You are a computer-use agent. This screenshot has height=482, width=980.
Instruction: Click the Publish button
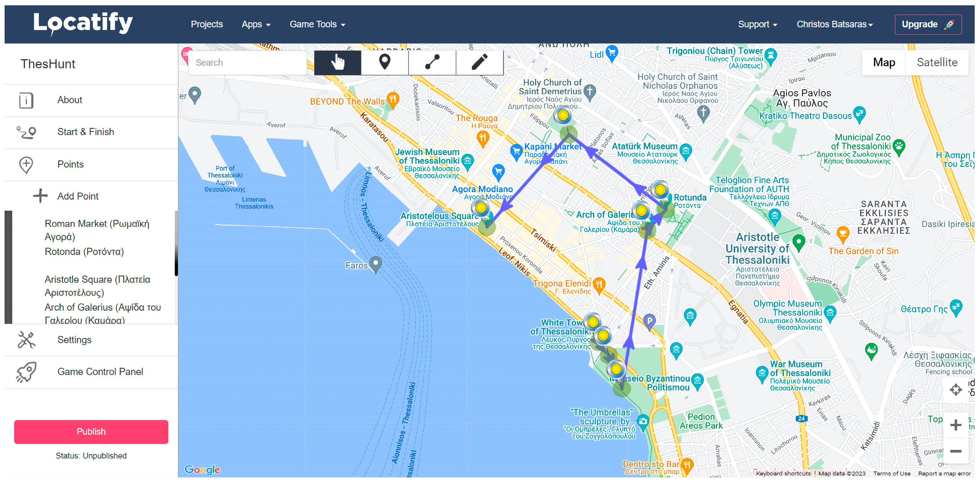[91, 432]
